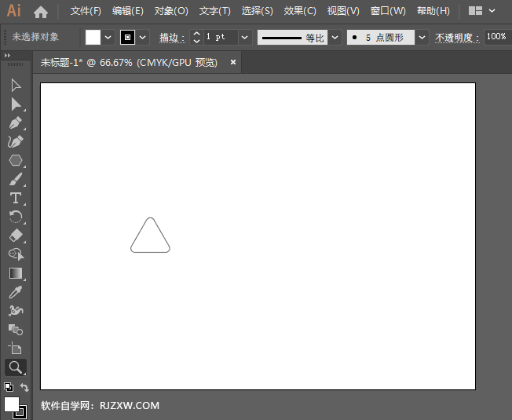Open stroke color dropdown arrow
This screenshot has height=420, width=512.
tap(143, 37)
